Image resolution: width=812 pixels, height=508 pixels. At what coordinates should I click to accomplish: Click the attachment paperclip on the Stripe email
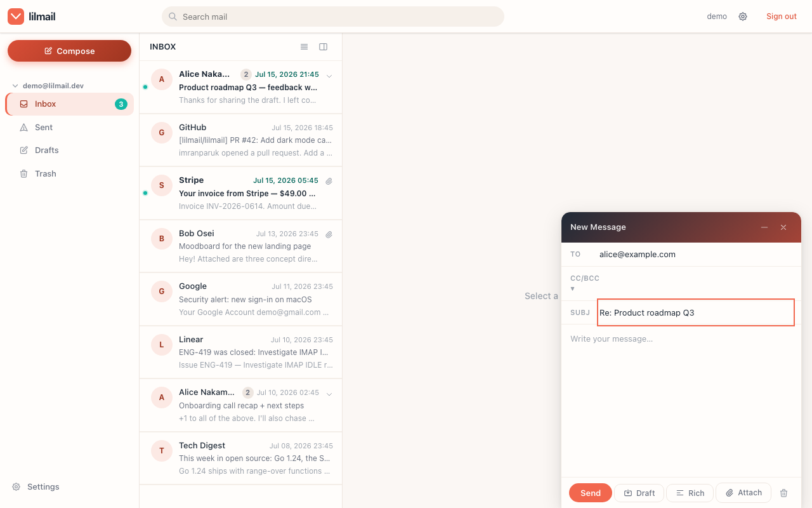(329, 181)
